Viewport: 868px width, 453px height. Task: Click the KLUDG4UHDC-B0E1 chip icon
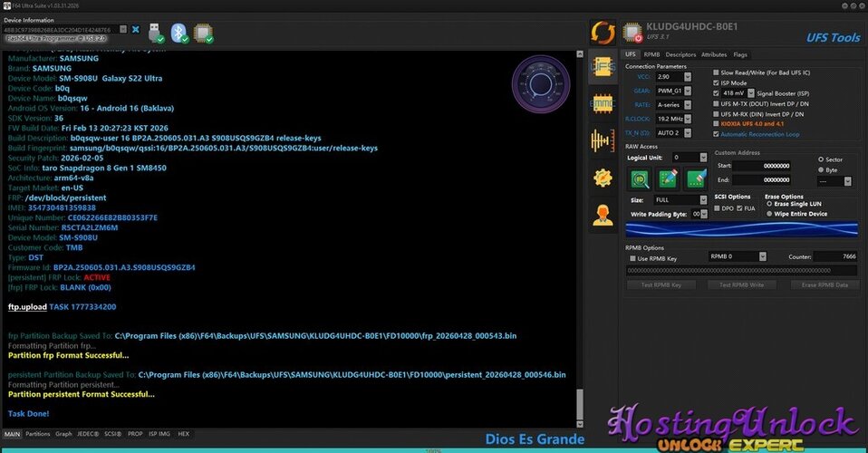pyautogui.click(x=632, y=32)
